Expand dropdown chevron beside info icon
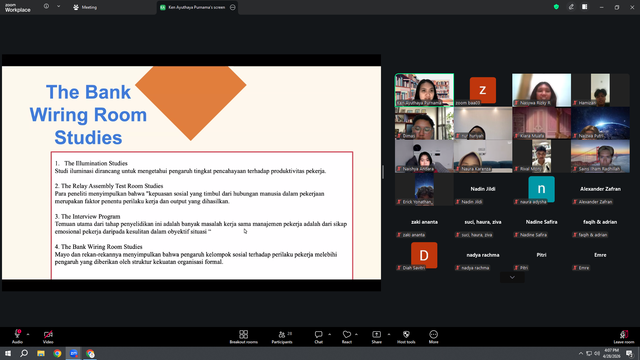Screen dimensions: 640x360 [58, 7]
